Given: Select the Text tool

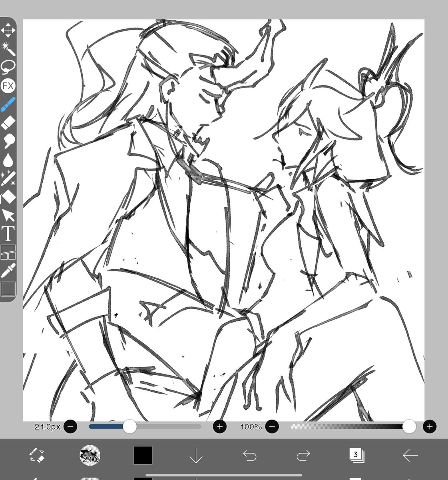Looking at the screenshot, I should coord(9,231).
